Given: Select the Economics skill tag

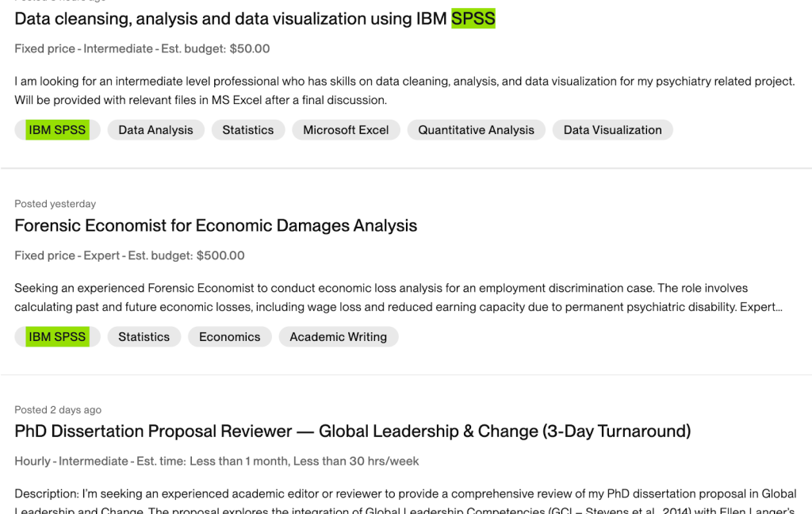Looking at the screenshot, I should click(x=229, y=337).
